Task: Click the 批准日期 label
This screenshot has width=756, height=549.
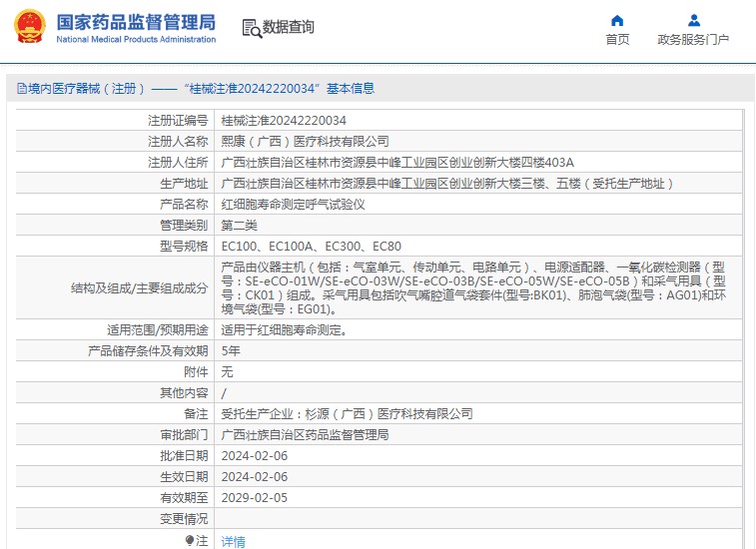Action: [x=184, y=456]
